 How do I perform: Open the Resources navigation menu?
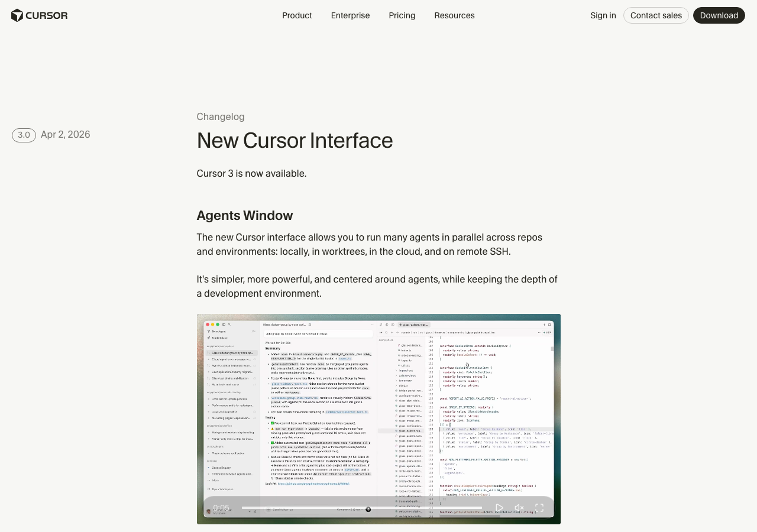(x=454, y=15)
